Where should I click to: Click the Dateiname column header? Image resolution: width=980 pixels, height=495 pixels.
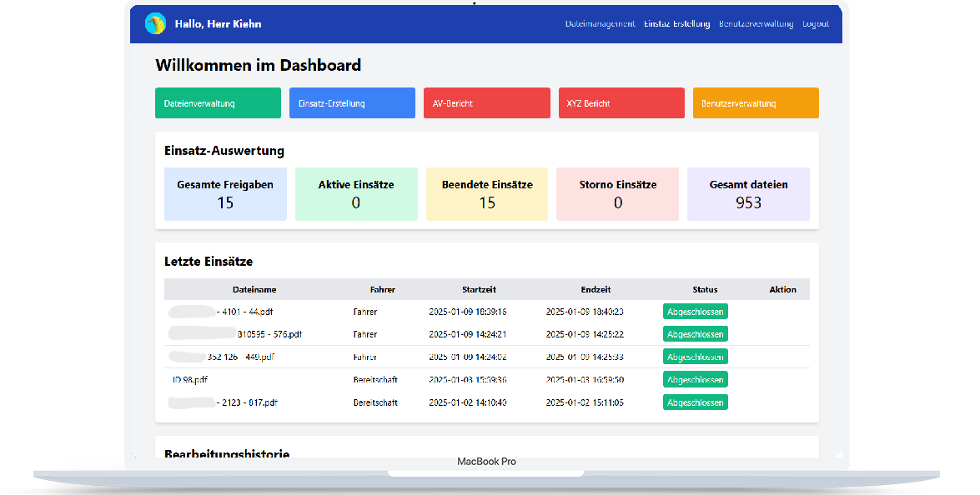pyautogui.click(x=254, y=290)
